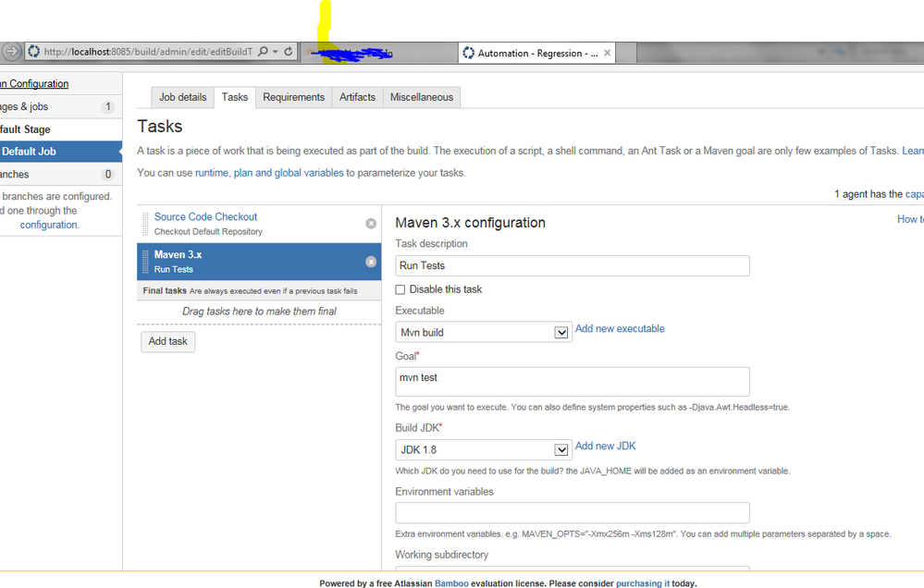Click the Maven 3.x configuration heading
This screenshot has width=924, height=588.
(470, 223)
